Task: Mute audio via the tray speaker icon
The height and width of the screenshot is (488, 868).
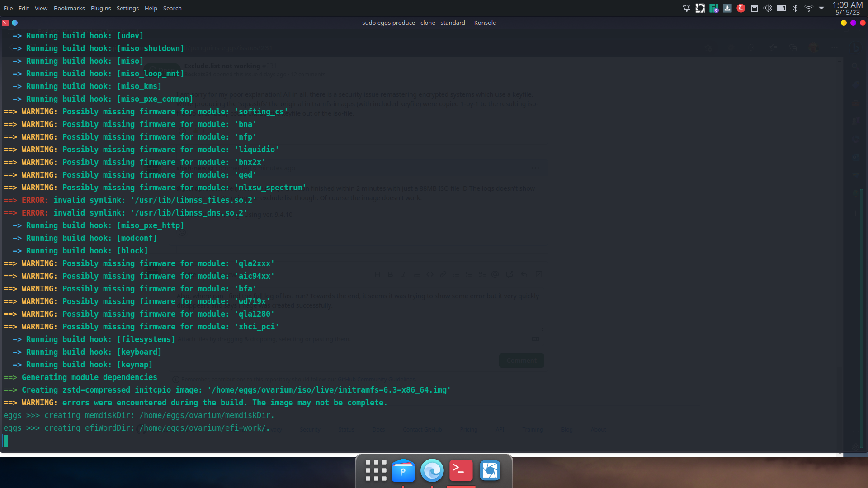Action: (x=768, y=8)
